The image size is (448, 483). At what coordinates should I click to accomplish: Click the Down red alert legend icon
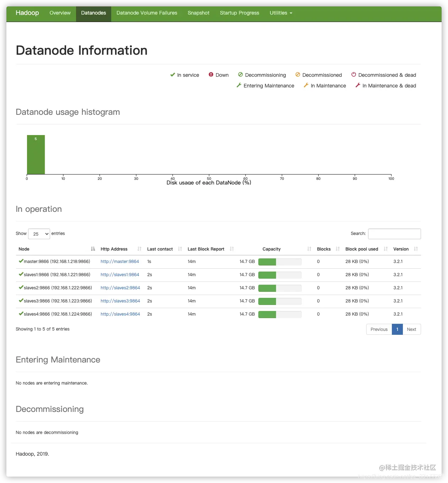[211, 75]
